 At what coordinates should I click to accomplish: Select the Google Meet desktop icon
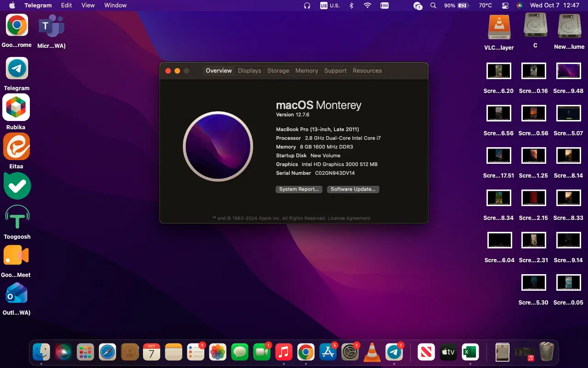point(16,255)
